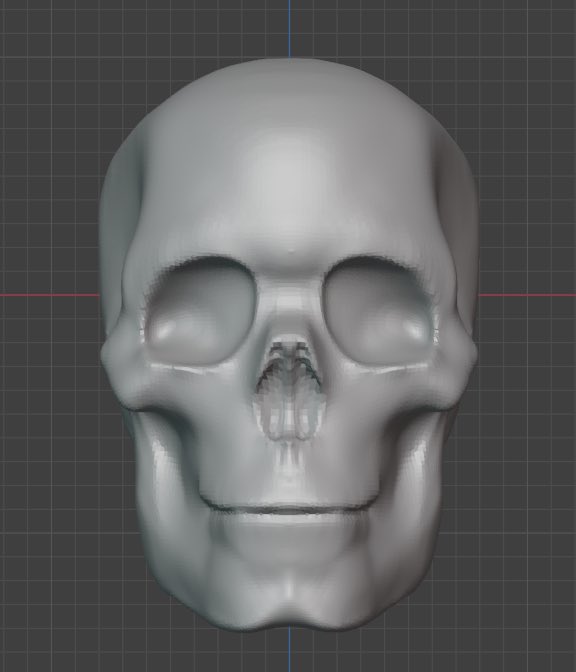Click the skull's nasal cavity opening
Viewport: 576px width, 672px height.
pos(289,390)
